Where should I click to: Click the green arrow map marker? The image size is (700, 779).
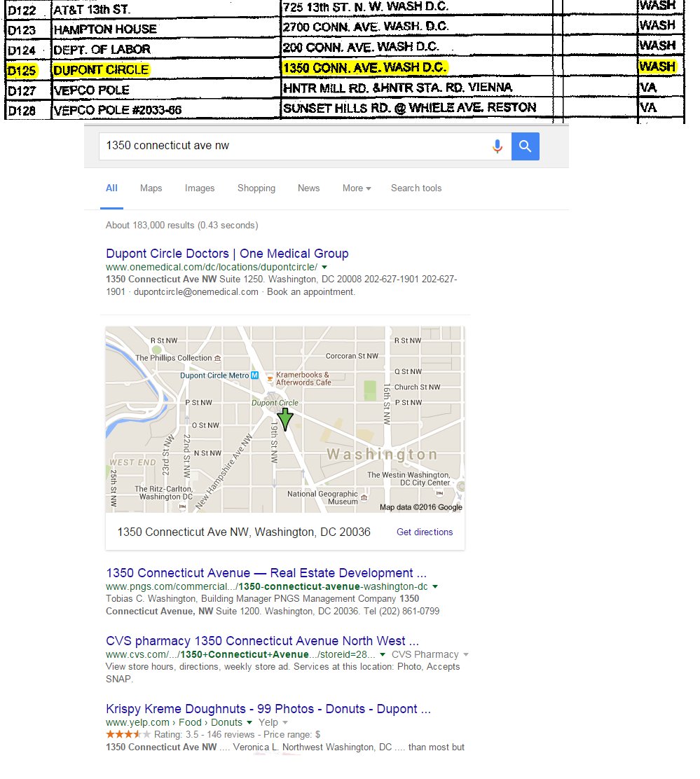[x=285, y=419]
